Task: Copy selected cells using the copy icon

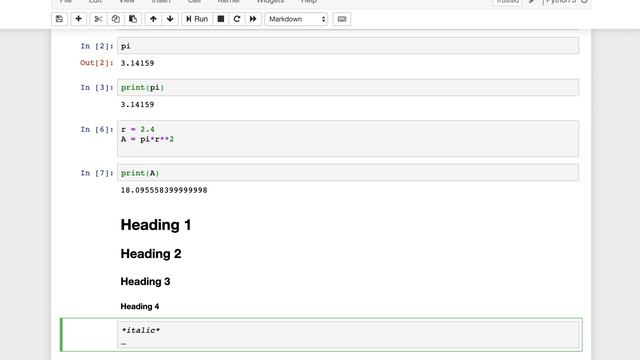Action: [116, 19]
